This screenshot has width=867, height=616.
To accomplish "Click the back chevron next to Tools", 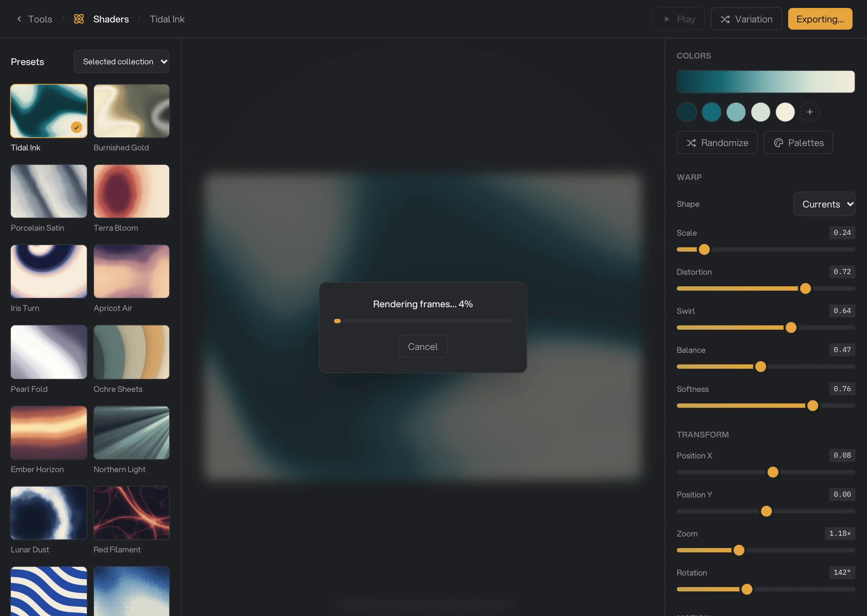I will (x=19, y=19).
